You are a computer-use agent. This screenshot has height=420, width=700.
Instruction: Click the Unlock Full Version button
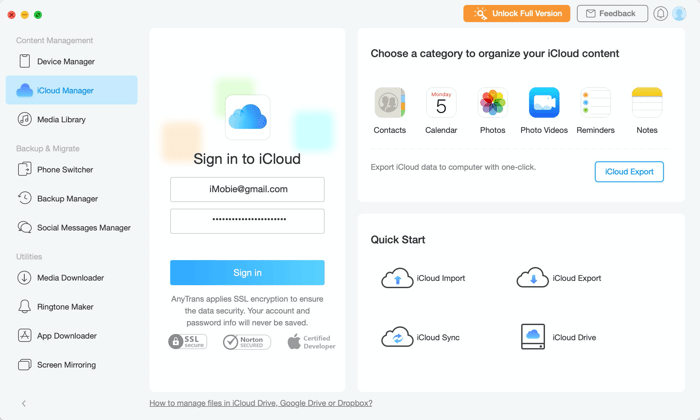[517, 13]
